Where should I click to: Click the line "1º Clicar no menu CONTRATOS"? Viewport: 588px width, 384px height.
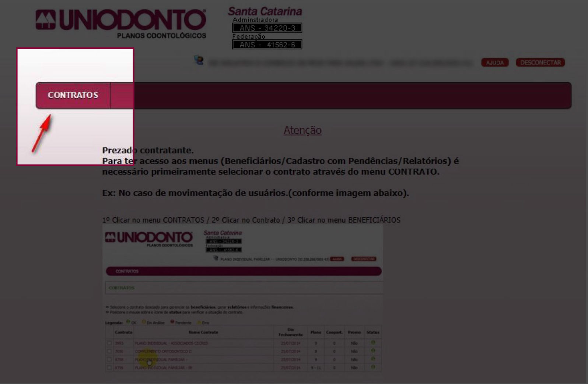251,220
